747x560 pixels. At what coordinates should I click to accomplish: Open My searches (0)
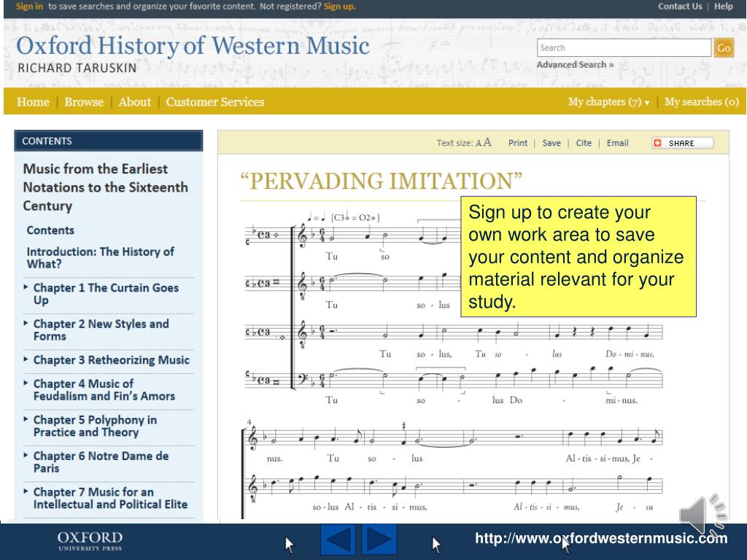[702, 102]
